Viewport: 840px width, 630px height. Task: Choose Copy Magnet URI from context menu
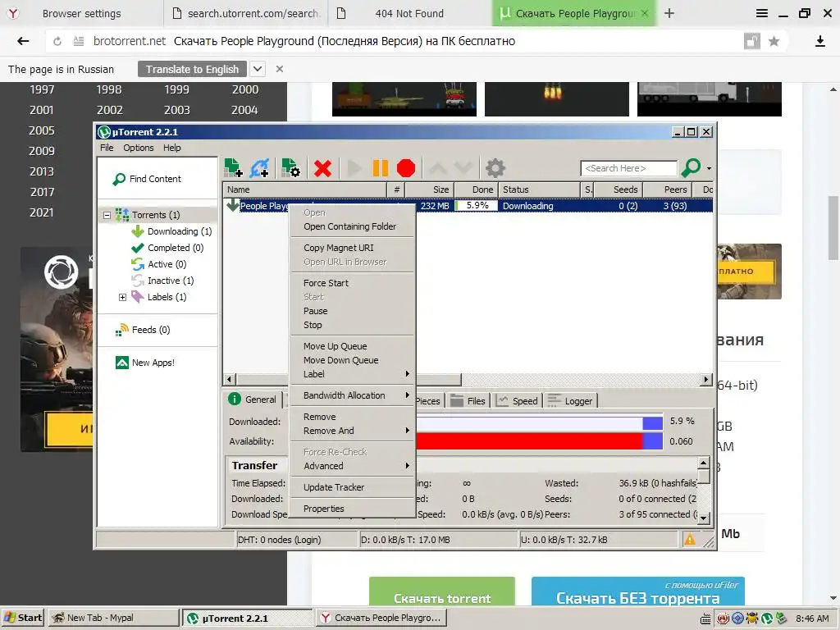pos(352,248)
